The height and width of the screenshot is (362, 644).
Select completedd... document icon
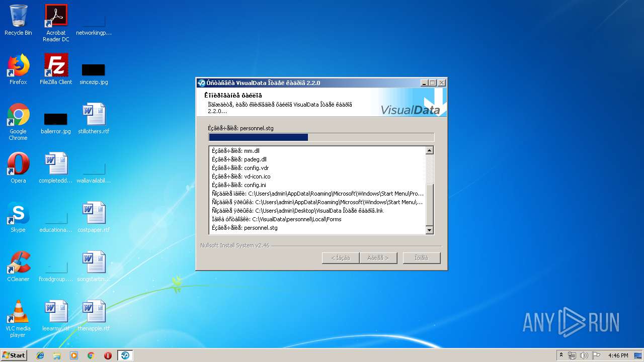(x=56, y=168)
